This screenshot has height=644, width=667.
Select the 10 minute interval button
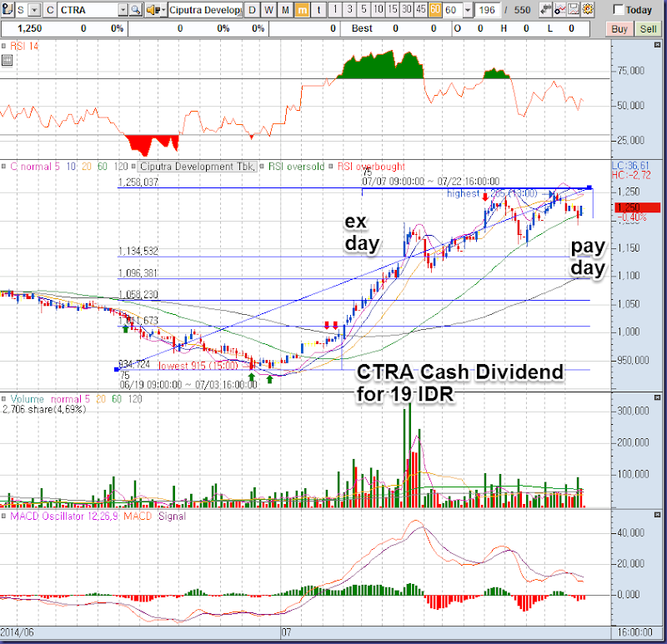pyautogui.click(x=379, y=9)
